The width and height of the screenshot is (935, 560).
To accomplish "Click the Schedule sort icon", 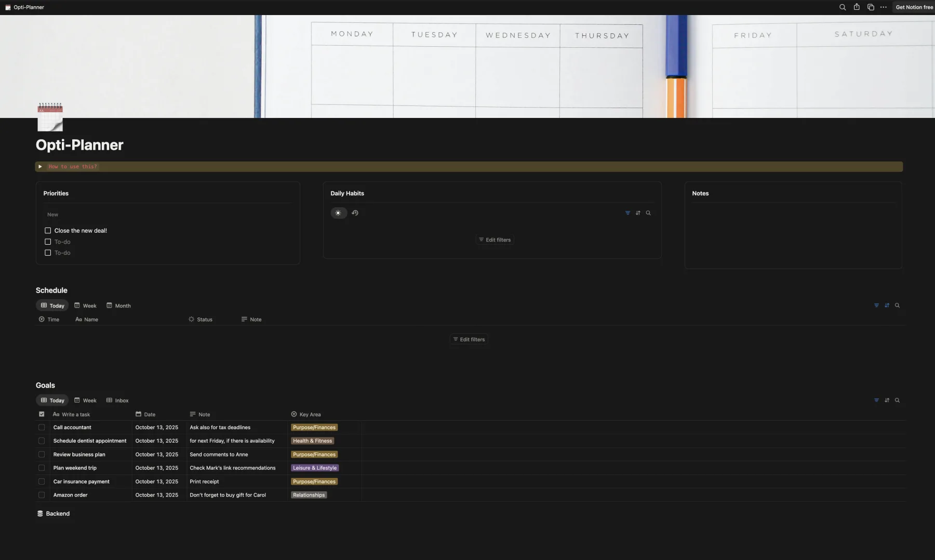I will (887, 305).
